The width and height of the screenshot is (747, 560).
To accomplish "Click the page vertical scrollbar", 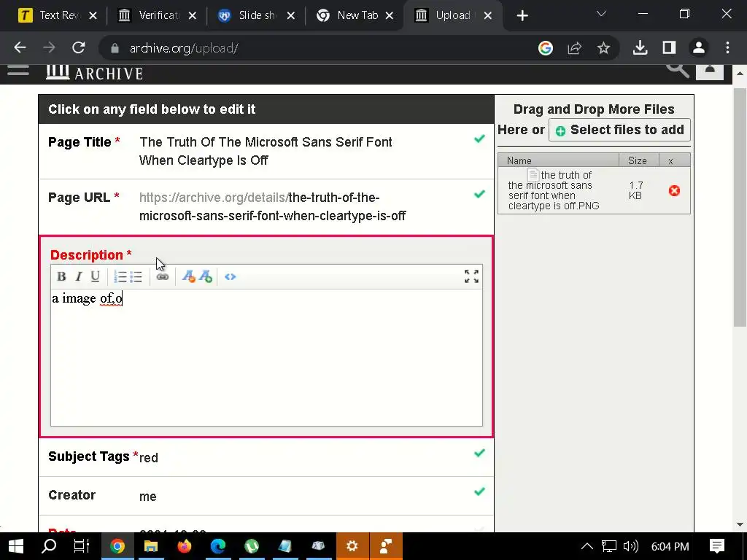I will point(740,208).
